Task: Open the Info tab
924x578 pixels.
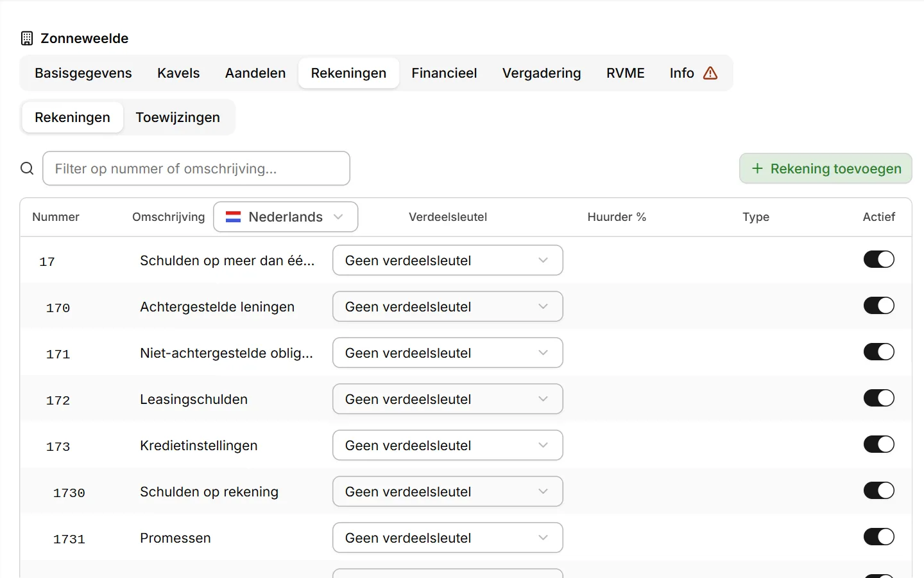Action: (x=694, y=73)
